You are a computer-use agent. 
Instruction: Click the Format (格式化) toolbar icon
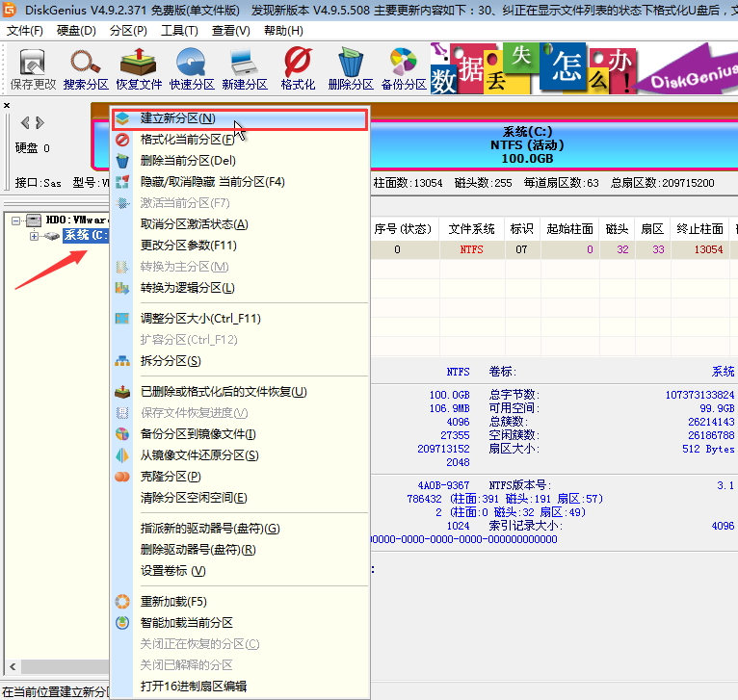[x=298, y=69]
